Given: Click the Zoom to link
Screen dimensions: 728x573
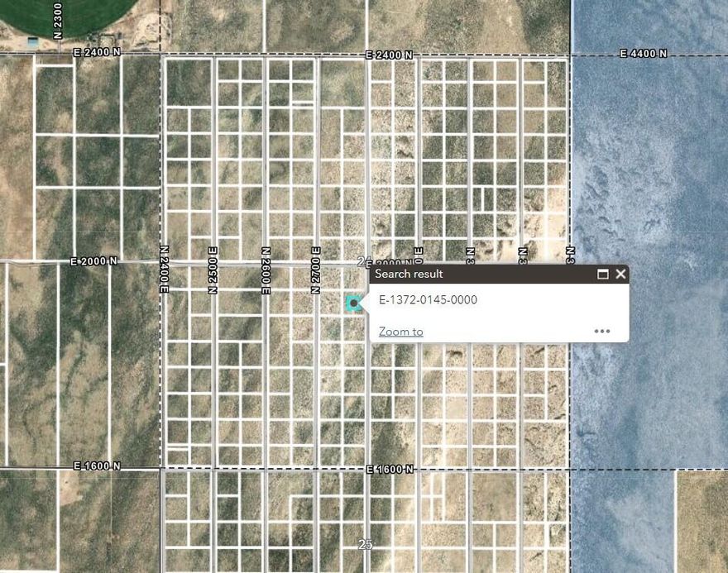Looking at the screenshot, I should pos(400,331).
